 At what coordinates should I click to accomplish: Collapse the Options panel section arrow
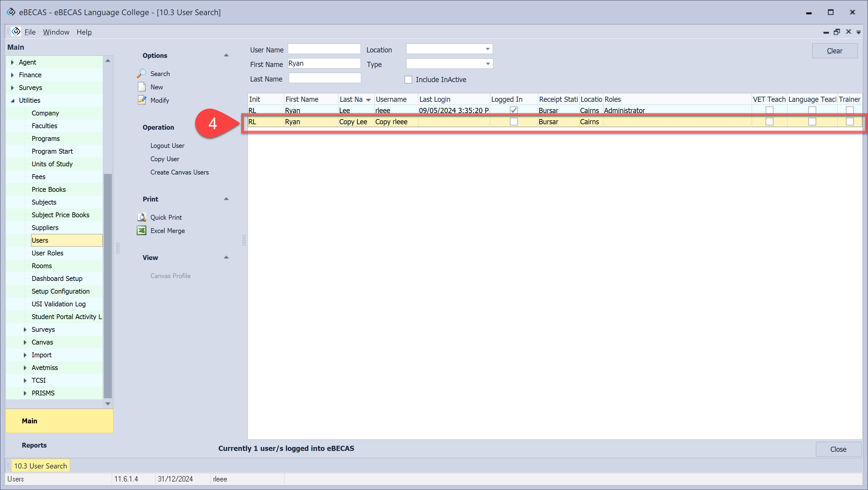(226, 55)
